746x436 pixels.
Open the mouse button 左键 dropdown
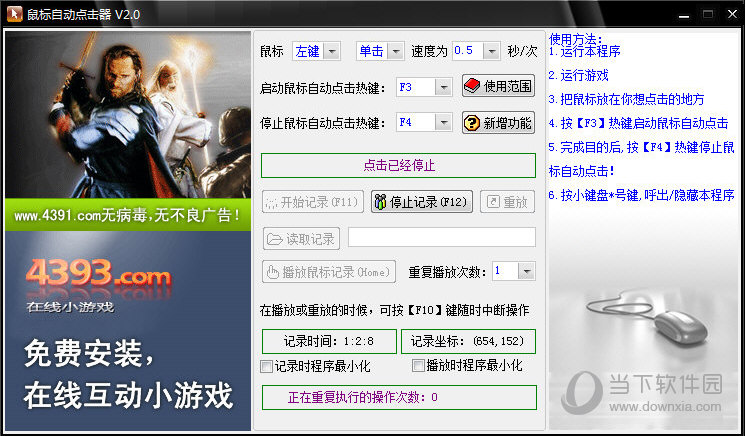[332, 51]
